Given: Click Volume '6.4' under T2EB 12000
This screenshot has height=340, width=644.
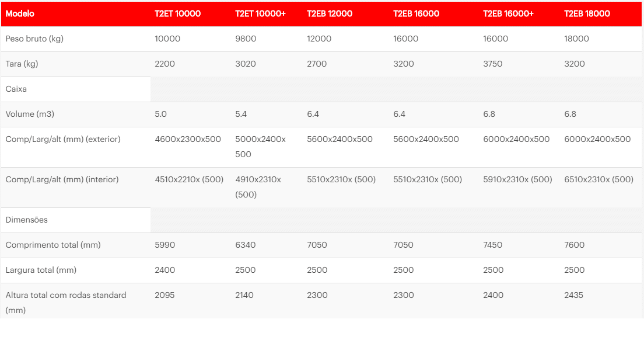Looking at the screenshot, I should tap(313, 114).
